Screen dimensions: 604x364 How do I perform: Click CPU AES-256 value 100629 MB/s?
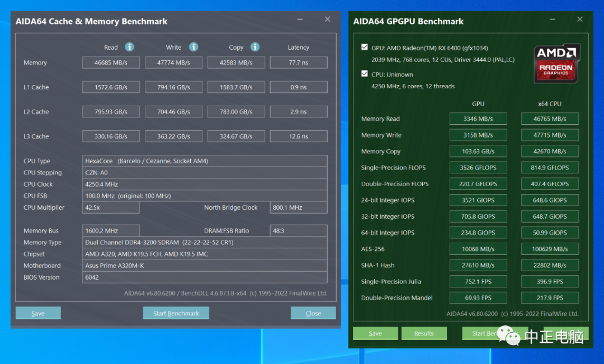coord(550,249)
